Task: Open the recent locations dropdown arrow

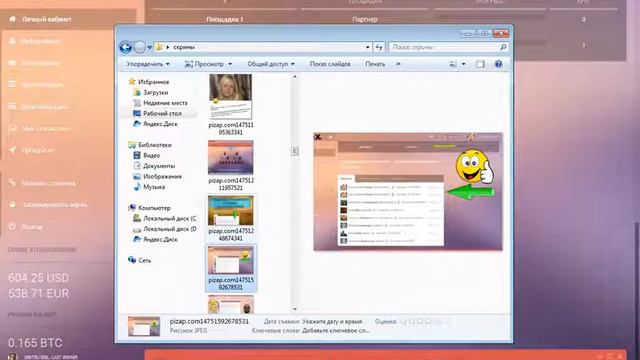Action: coord(149,47)
